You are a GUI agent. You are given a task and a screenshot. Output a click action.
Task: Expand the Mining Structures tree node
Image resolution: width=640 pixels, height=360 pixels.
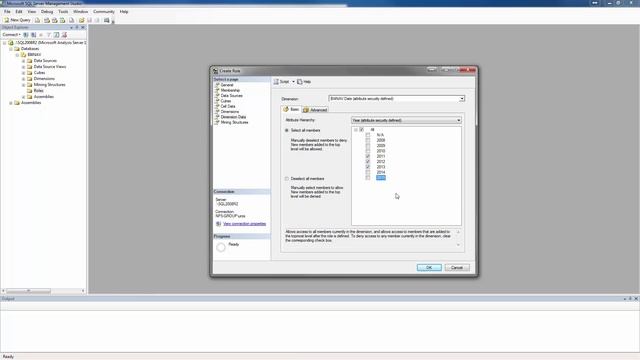point(24,84)
